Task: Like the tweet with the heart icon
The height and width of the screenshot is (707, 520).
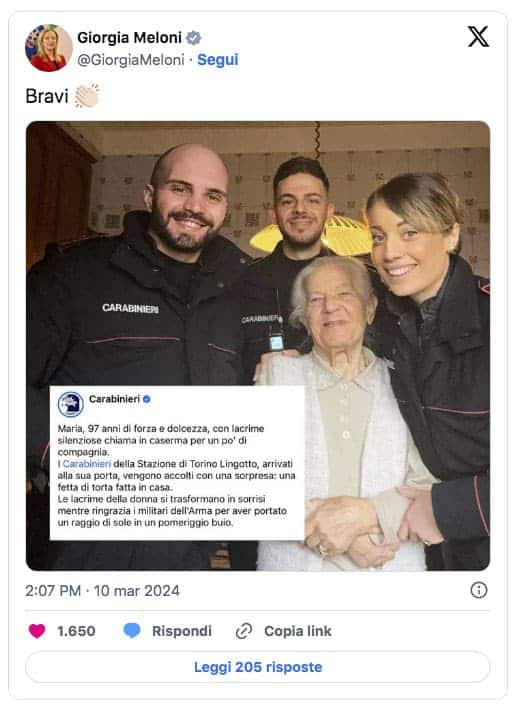Action: coord(37,630)
